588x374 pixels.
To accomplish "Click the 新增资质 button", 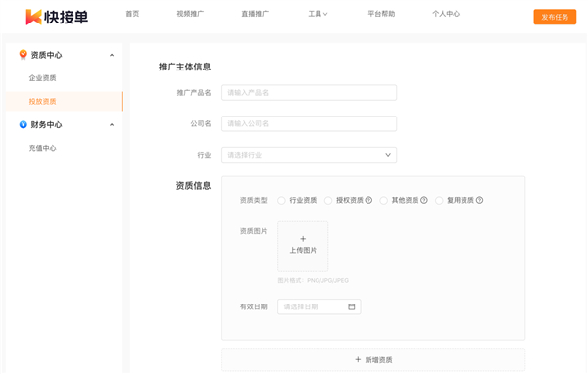I will tap(373, 359).
